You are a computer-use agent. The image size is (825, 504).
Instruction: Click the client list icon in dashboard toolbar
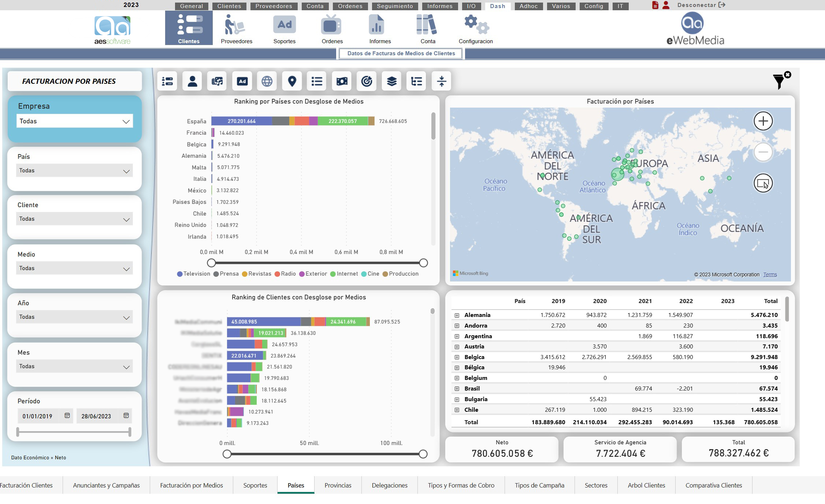(x=167, y=81)
